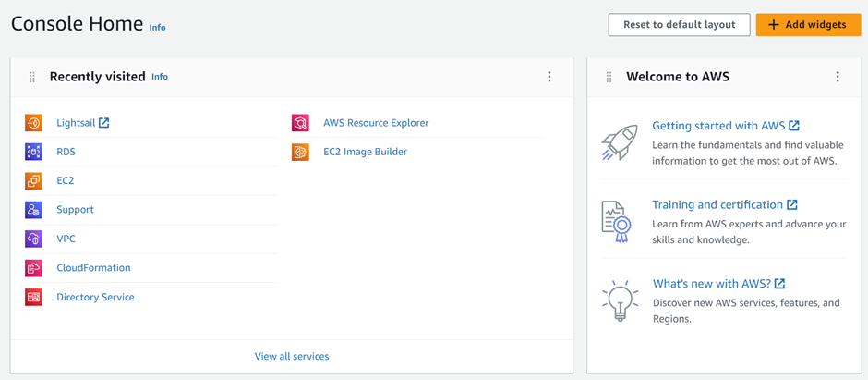This screenshot has height=380, width=868.
Task: Click the VPC service icon
Action: tap(34, 239)
